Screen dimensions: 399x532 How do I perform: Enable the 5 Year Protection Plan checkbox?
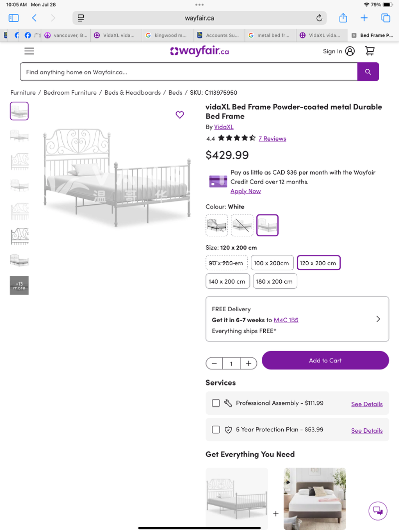pos(216,429)
